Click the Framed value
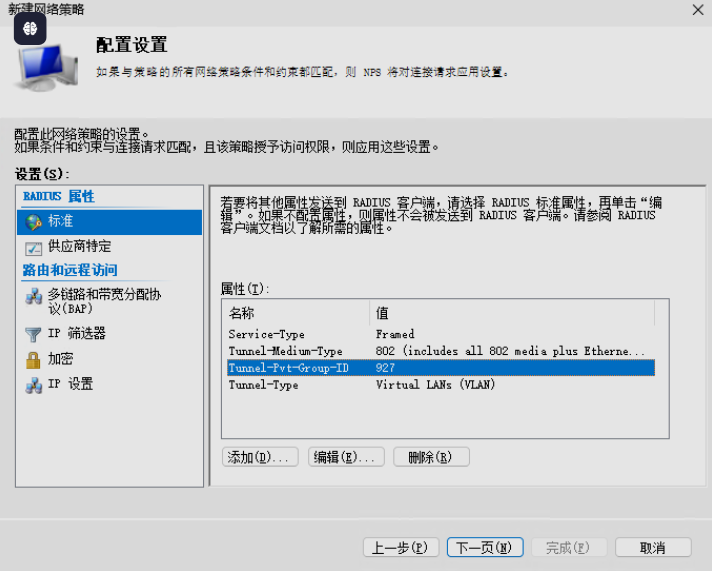The height and width of the screenshot is (571, 712). [x=395, y=334]
